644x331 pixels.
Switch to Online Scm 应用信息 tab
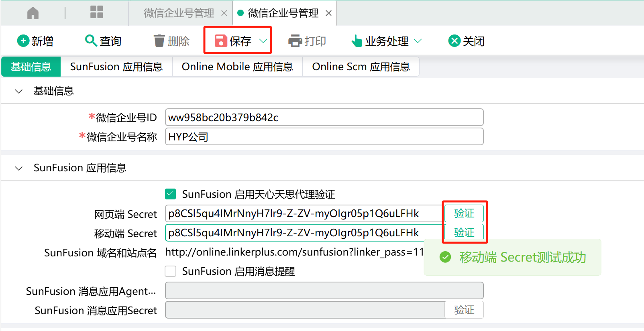click(361, 67)
